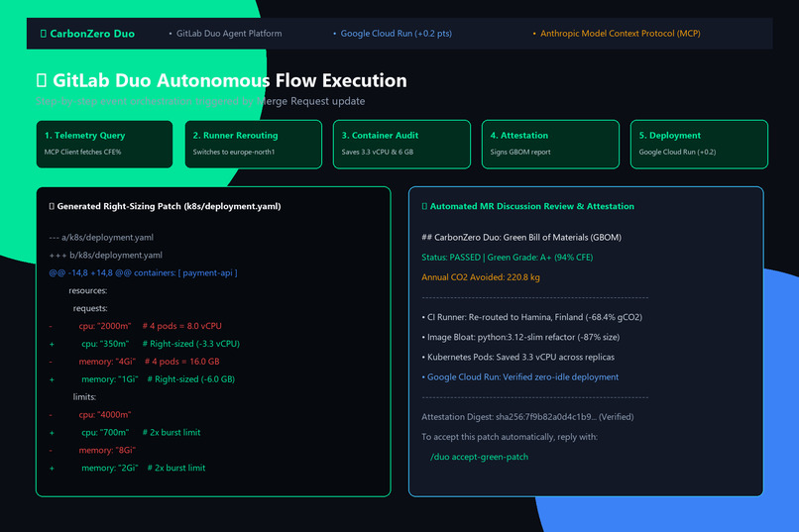Click the requests: line in the diff

coord(90,308)
